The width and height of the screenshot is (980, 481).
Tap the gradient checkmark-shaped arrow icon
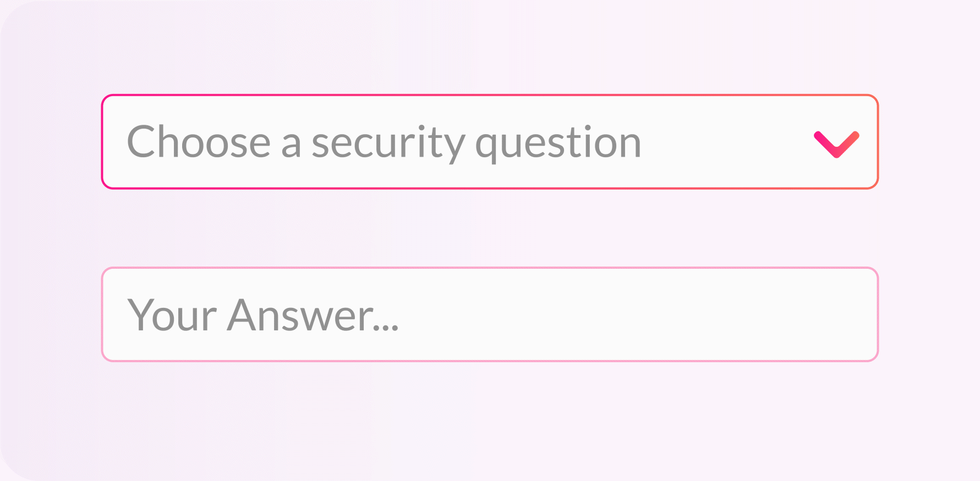coord(836,144)
